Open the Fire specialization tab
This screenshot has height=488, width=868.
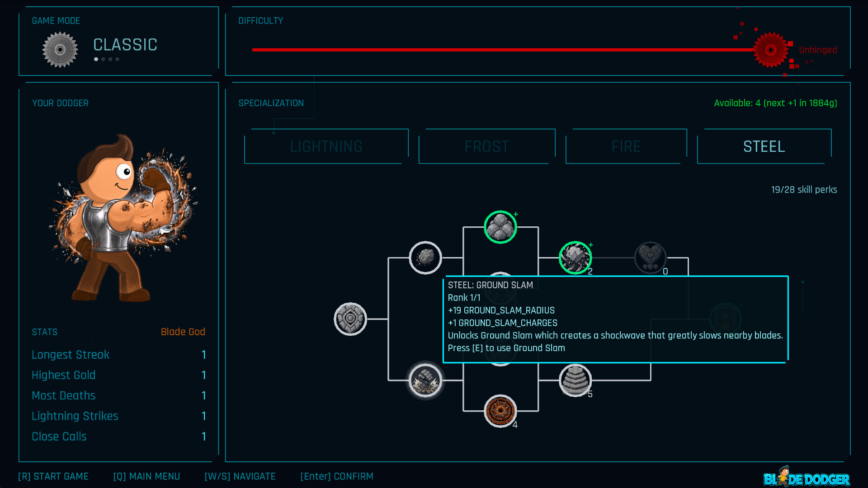(x=626, y=146)
